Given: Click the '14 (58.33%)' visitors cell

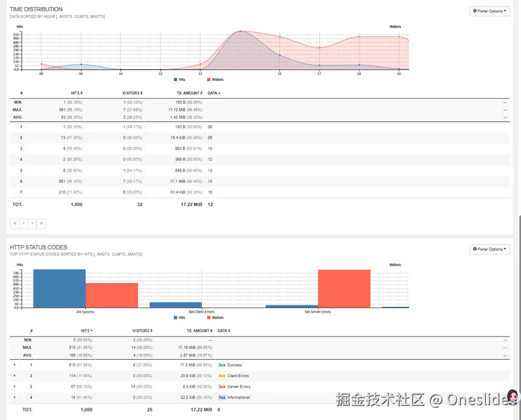Looking at the screenshot, I should tap(142, 387).
